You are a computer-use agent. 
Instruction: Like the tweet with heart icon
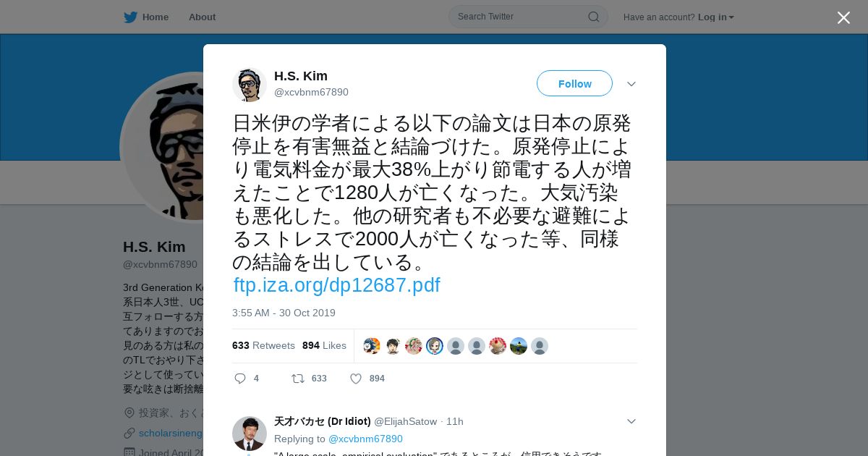click(356, 379)
